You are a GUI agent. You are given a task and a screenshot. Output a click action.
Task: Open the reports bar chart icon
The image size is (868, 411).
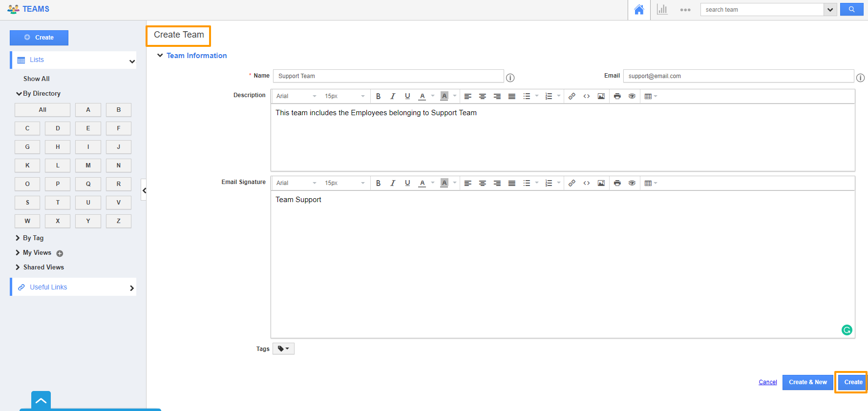click(x=662, y=10)
